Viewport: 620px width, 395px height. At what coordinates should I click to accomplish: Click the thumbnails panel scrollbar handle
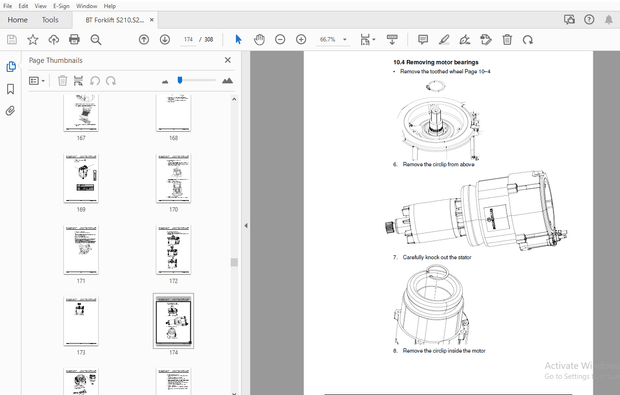point(234,262)
